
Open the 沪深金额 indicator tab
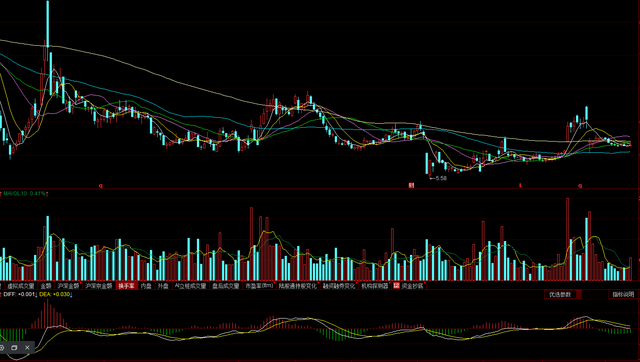pyautogui.click(x=68, y=286)
